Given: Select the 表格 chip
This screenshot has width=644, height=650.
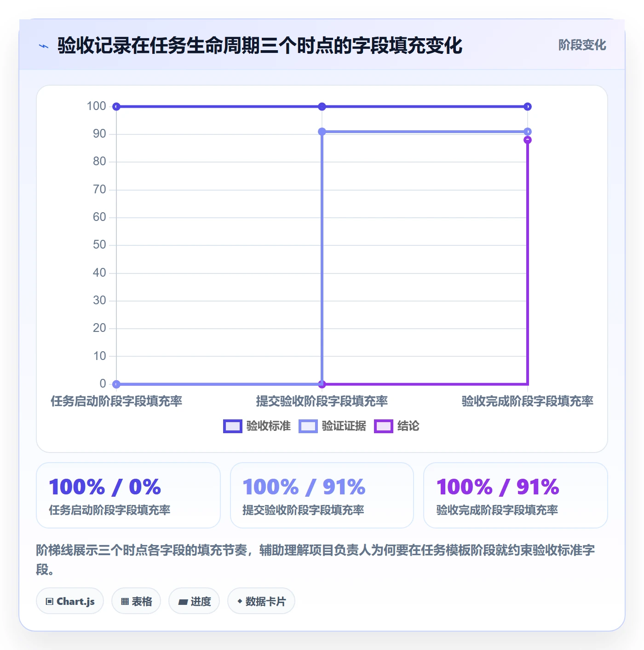Looking at the screenshot, I should click(136, 601).
